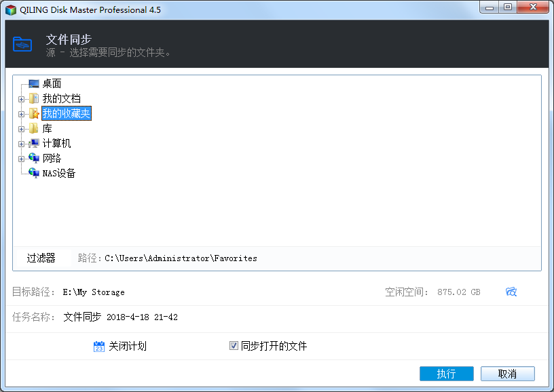Screen dimensions: 554x392
Task: Click the 网络 network globe icon
Action: point(34,158)
